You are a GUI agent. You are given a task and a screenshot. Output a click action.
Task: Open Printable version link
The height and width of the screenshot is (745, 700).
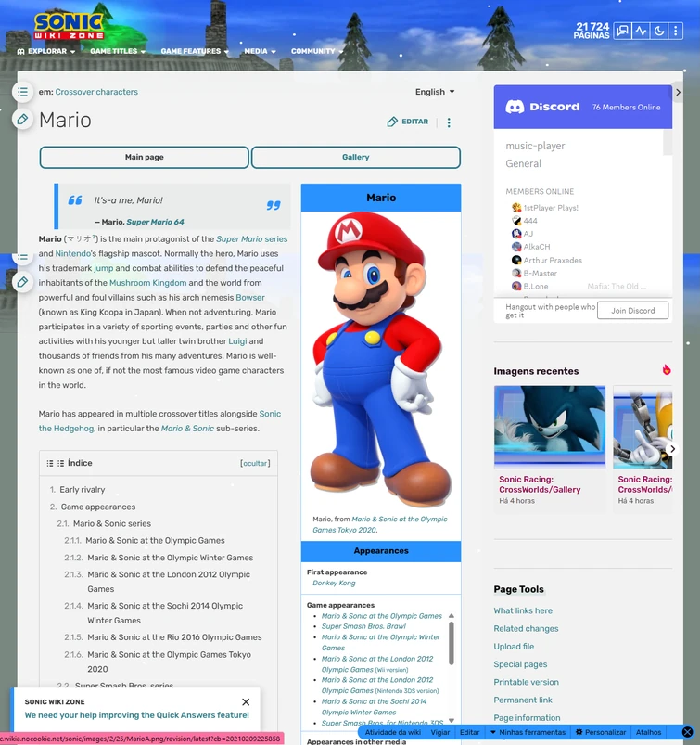coord(526,682)
